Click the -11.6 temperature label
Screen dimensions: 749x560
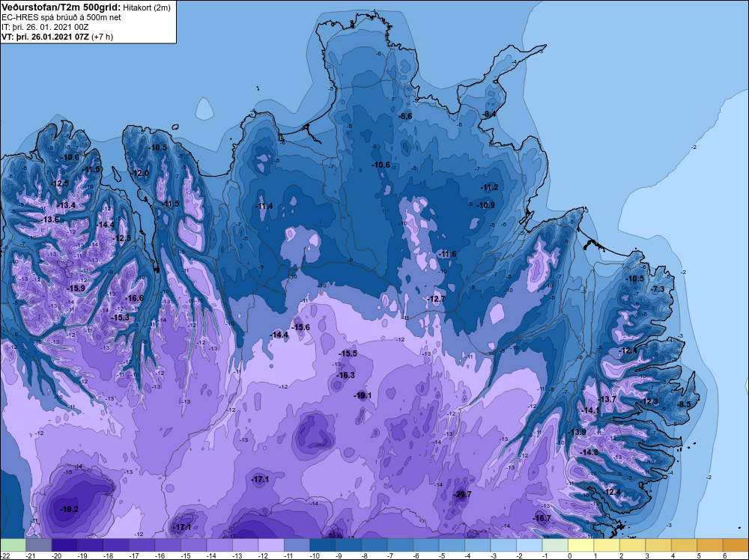447,255
